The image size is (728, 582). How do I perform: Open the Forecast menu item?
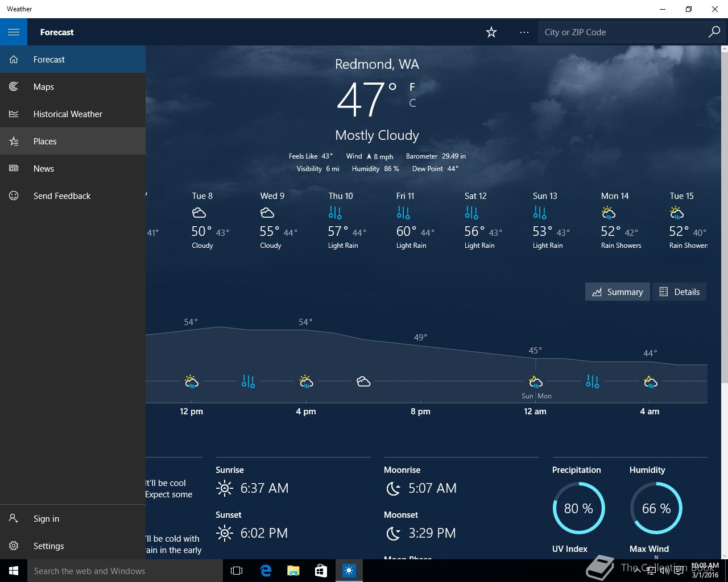pos(73,59)
